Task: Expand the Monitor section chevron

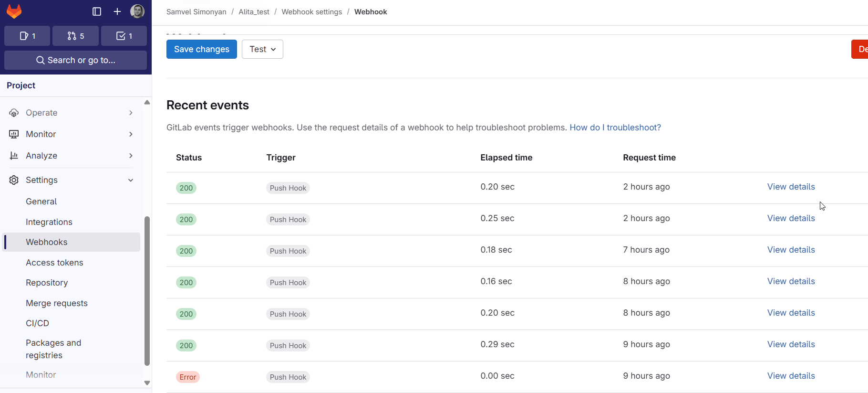Action: 131,134
